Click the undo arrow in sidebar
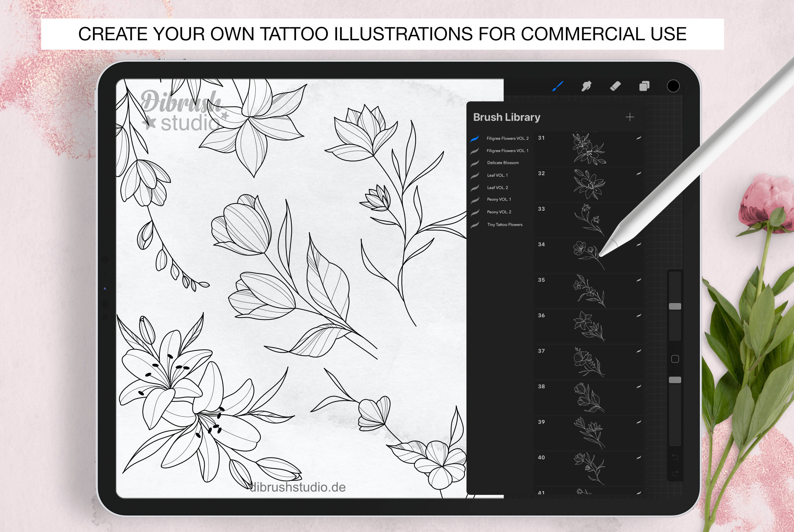 [675, 457]
